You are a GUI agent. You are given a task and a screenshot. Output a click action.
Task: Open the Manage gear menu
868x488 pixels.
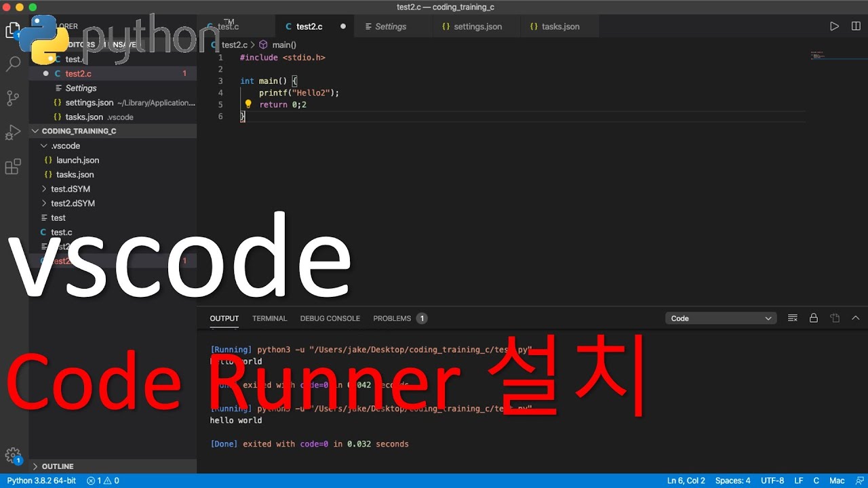point(13,455)
